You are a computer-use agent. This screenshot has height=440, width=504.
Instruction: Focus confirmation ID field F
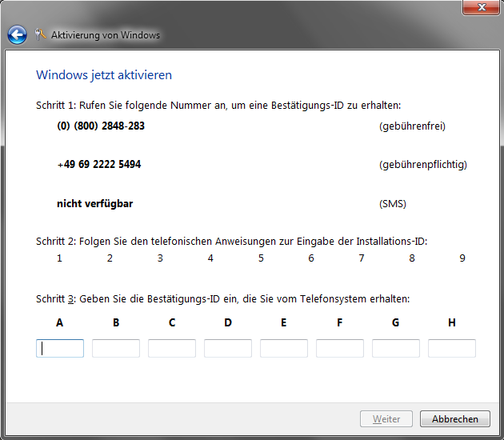pyautogui.click(x=340, y=348)
